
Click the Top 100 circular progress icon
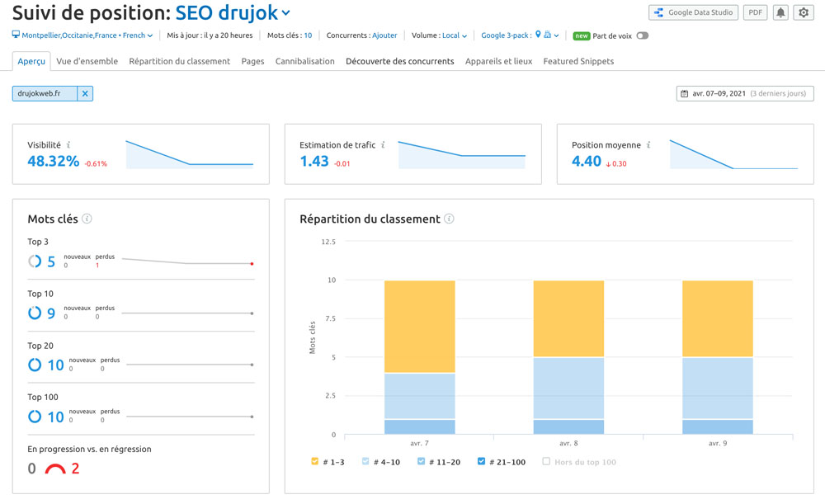click(35, 417)
